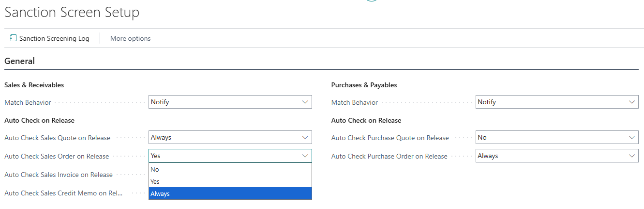Click Auto Check Purchase Order on Release label
Image resolution: width=644 pixels, height=209 pixels.
pos(389,156)
